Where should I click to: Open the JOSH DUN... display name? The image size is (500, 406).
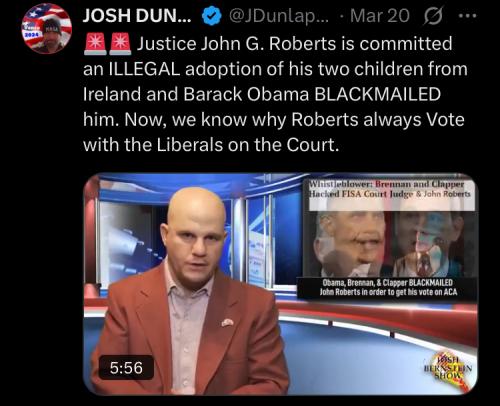tap(137, 16)
